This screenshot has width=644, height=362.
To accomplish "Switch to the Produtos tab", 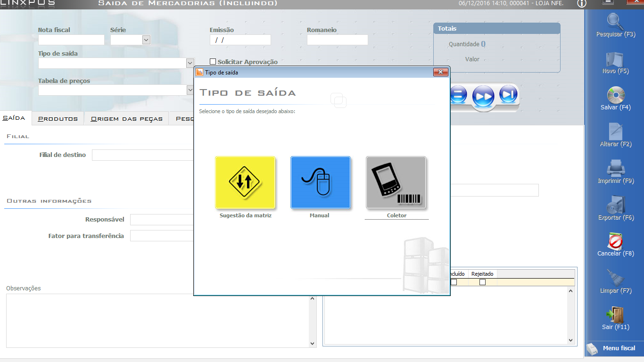I will coord(58,118).
